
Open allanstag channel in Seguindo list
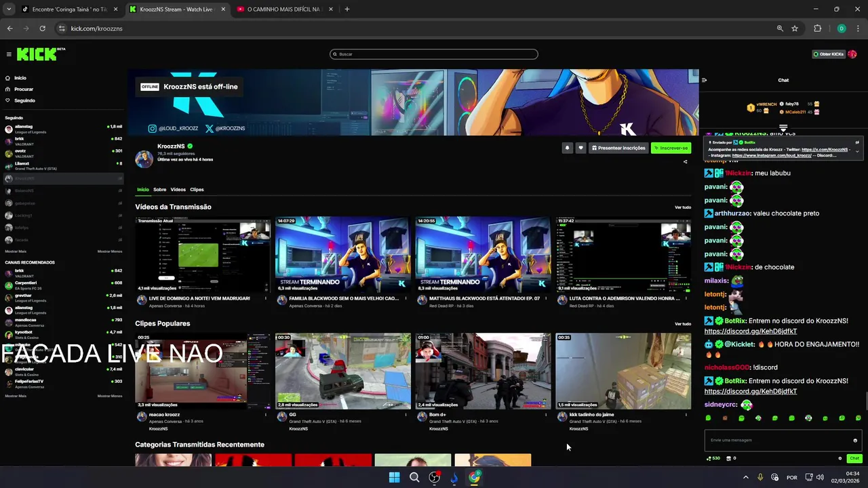(63, 129)
